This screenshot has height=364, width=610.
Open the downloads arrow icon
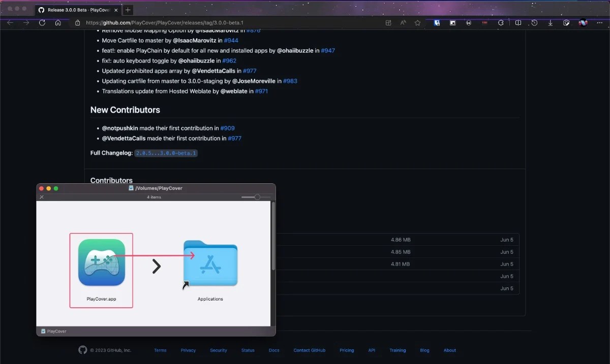(550, 22)
